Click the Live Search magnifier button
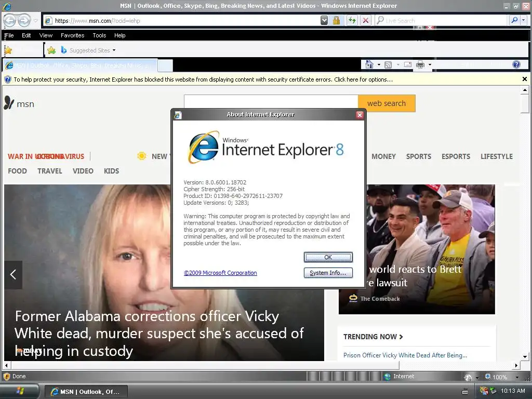This screenshot has height=399, width=532. 514,20
